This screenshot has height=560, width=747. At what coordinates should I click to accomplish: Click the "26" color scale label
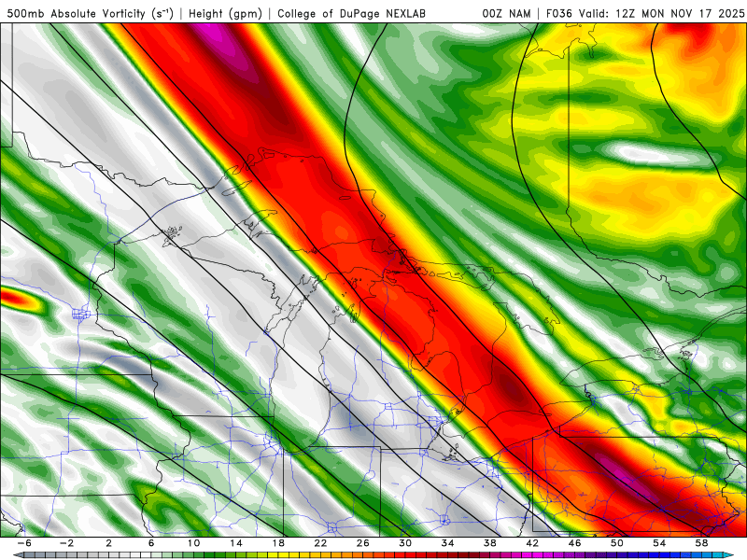coord(363,543)
